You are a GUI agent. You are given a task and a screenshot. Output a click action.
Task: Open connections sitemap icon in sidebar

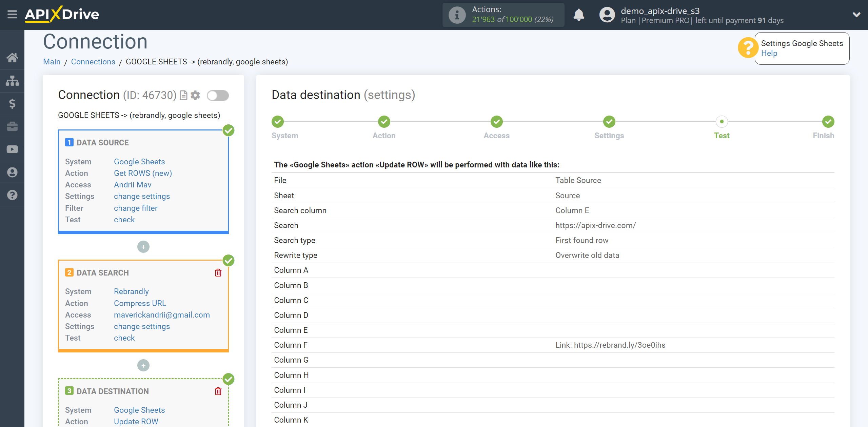pyautogui.click(x=12, y=81)
